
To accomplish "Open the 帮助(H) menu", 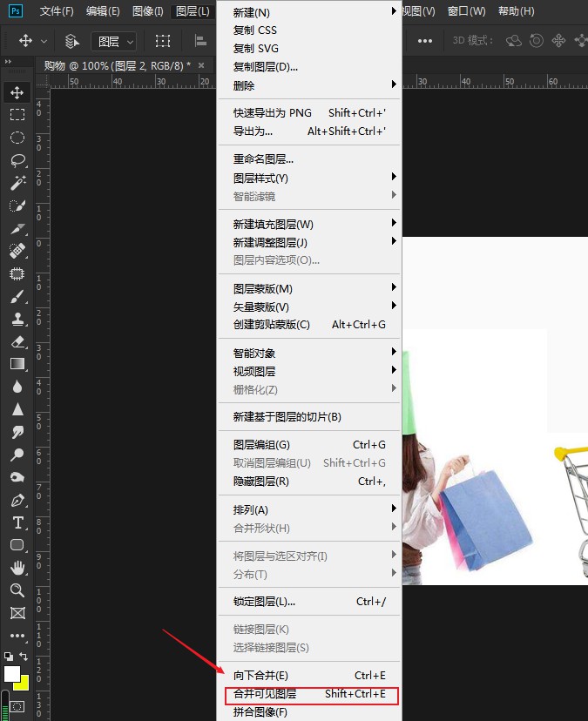I will coord(517,11).
